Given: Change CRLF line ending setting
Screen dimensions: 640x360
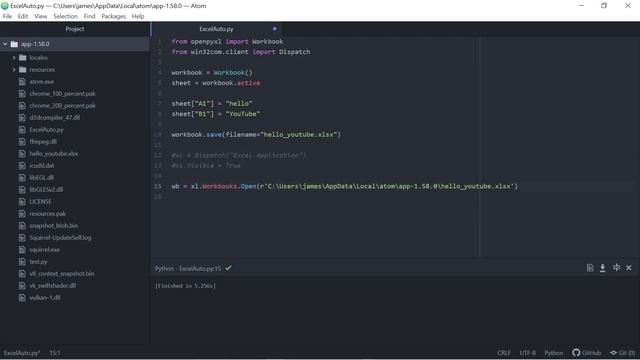Looking at the screenshot, I should click(x=504, y=353).
